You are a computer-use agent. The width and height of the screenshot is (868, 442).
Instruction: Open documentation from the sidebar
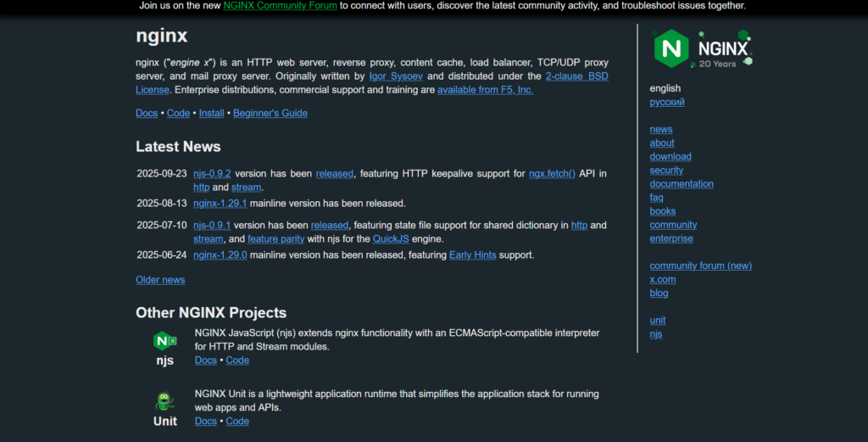click(682, 184)
